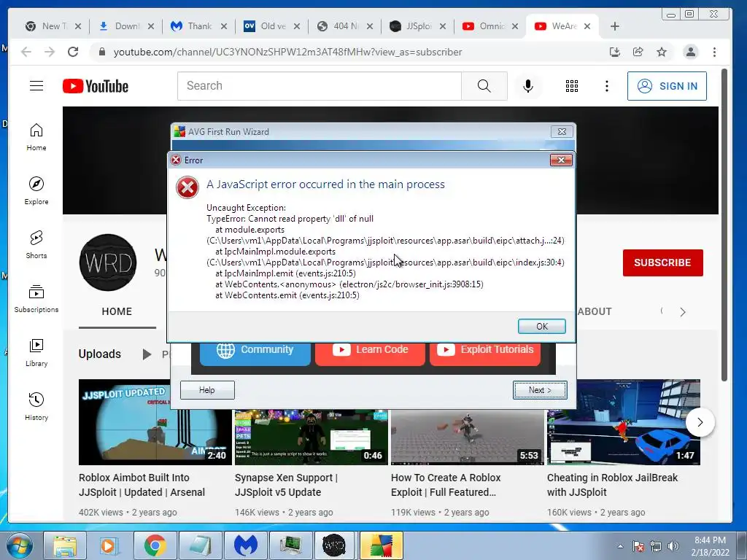This screenshot has width=747, height=560.
Task: Show more channel tabs with right chevron
Action: (683, 312)
